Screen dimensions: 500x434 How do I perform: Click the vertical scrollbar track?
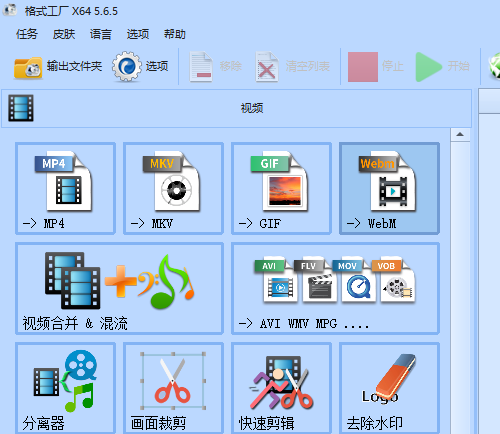(460, 288)
